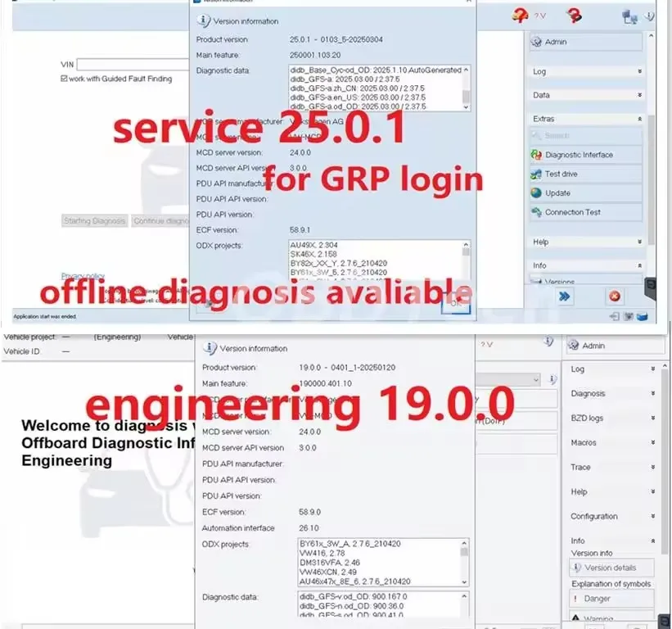672x629 pixels.
Task: Click the Engineering side panel scroll-up arrow
Action: [665, 366]
